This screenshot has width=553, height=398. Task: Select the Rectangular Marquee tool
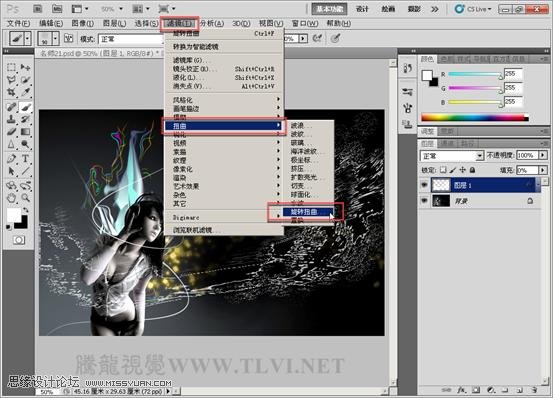[x=11, y=67]
